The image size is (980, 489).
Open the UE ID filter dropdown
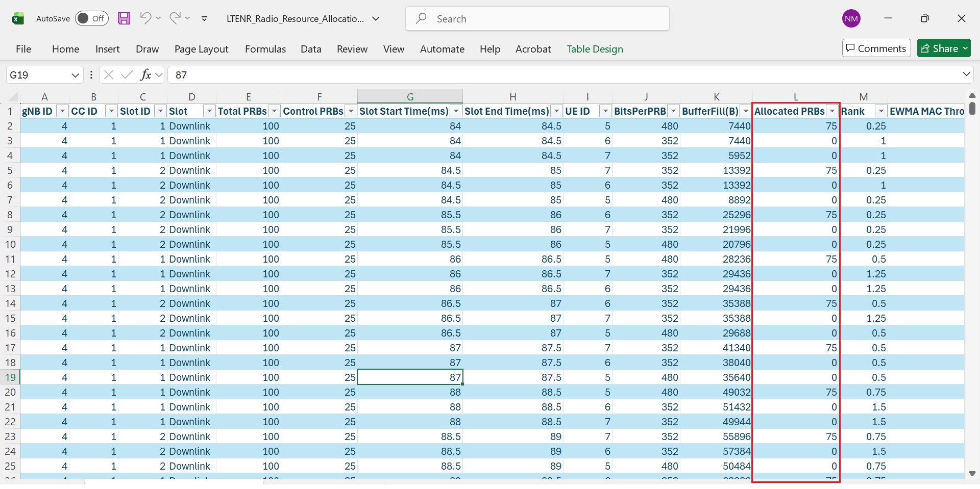pyautogui.click(x=605, y=111)
